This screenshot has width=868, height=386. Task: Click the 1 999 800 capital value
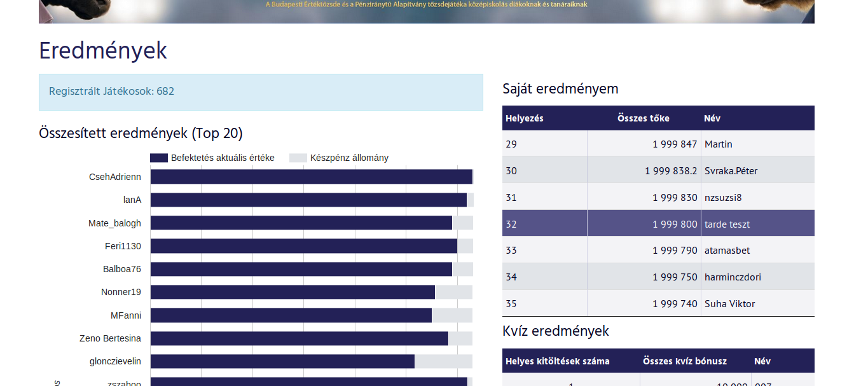pyautogui.click(x=675, y=224)
